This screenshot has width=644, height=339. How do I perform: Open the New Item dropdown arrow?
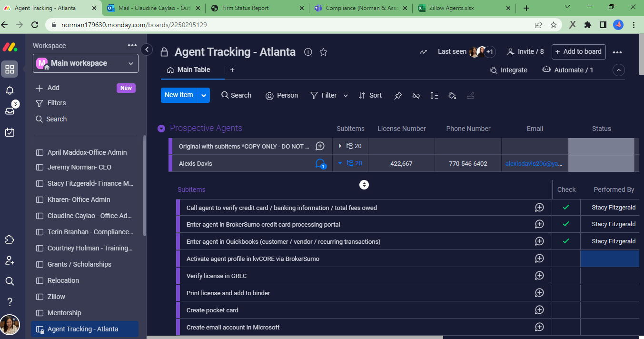204,95
